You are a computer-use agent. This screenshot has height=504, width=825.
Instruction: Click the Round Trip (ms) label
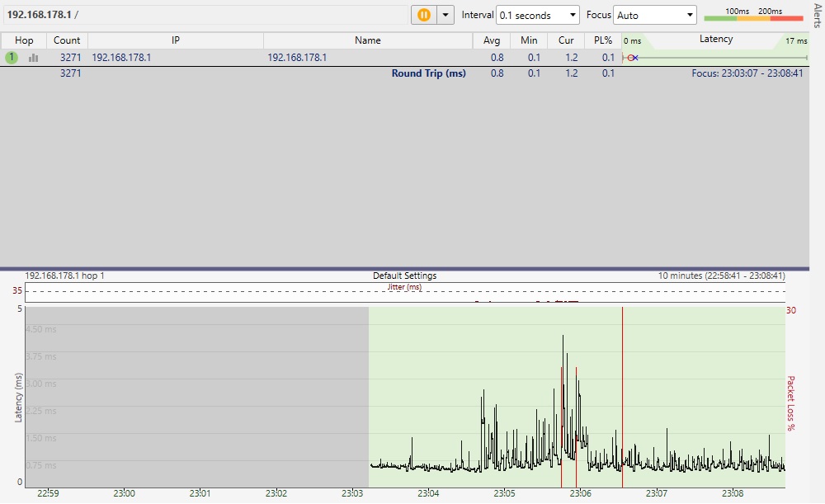428,73
